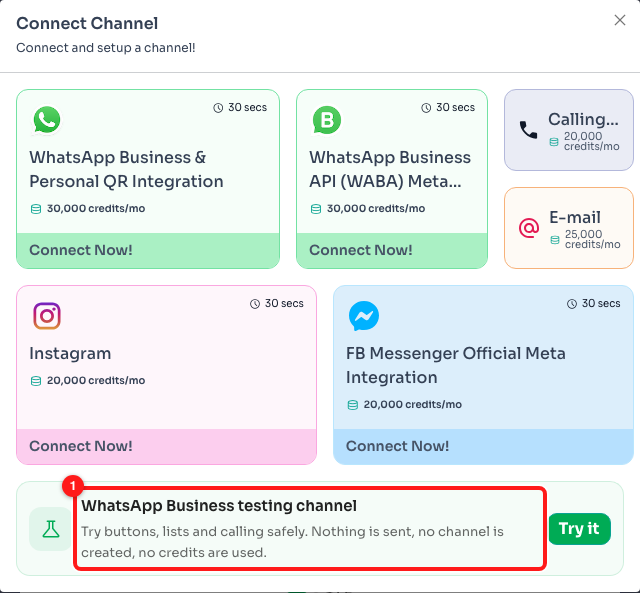Viewport: 640px width, 593px height.
Task: Click the green Try it button
Action: pos(579,529)
